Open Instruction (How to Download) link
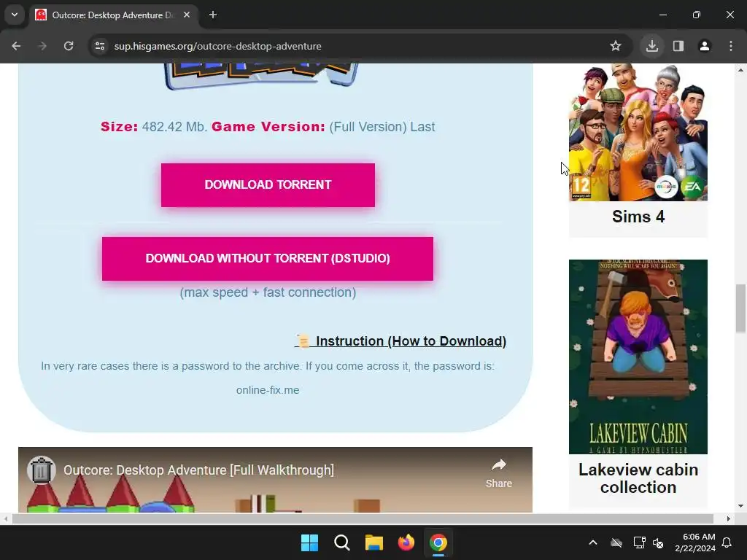747x560 pixels. [x=400, y=341]
